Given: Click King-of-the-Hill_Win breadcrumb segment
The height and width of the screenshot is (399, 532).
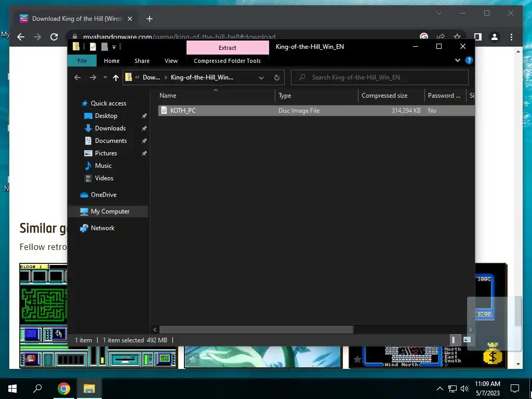Looking at the screenshot, I should (x=202, y=77).
